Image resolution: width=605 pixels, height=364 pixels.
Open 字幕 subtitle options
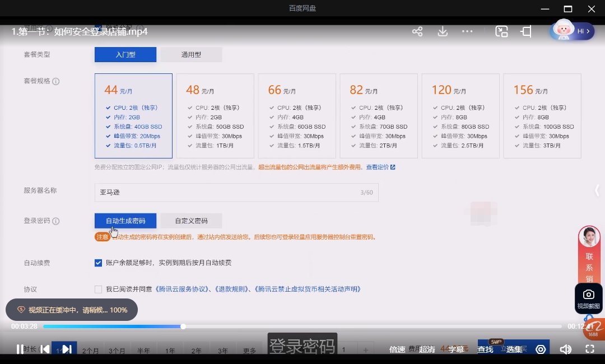[x=456, y=349]
